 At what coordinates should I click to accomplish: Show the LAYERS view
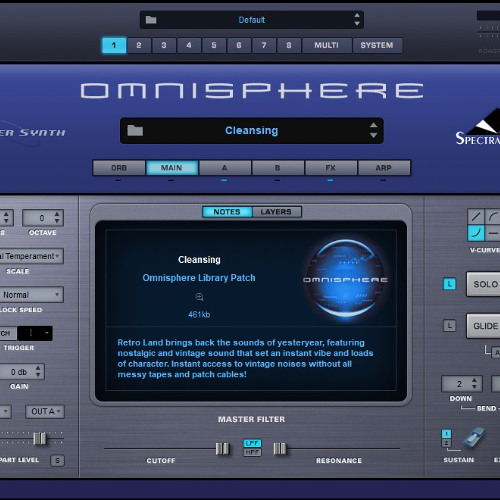[276, 212]
